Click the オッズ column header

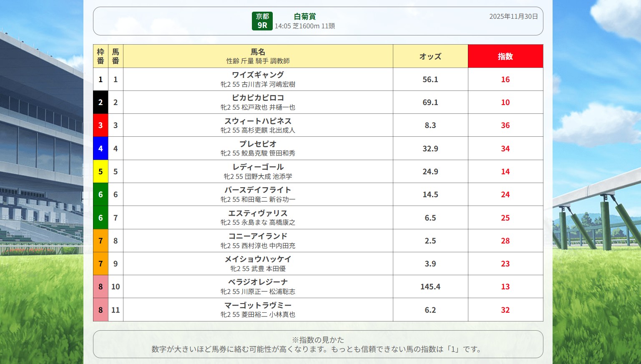click(x=430, y=56)
